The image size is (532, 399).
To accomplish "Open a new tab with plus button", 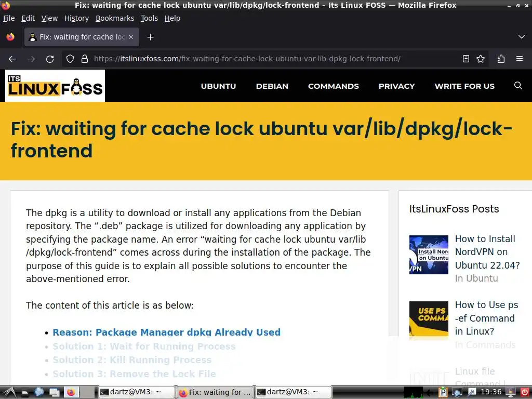I will 151,37.
